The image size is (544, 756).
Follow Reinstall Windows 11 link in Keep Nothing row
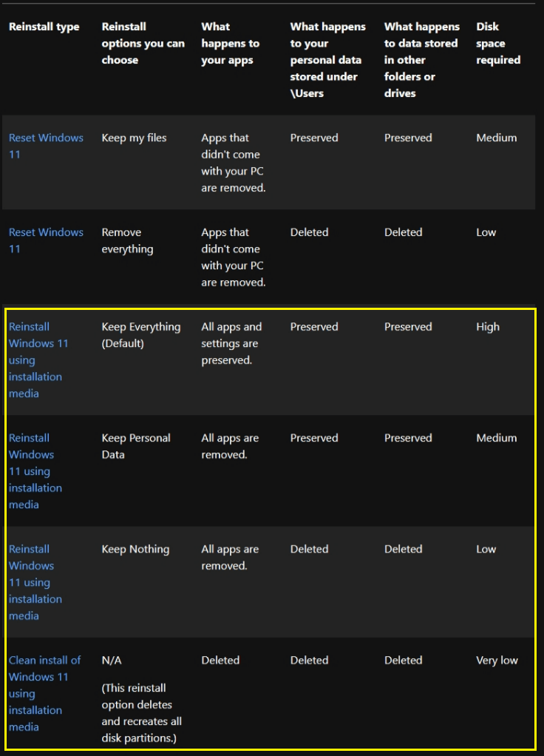pos(35,582)
